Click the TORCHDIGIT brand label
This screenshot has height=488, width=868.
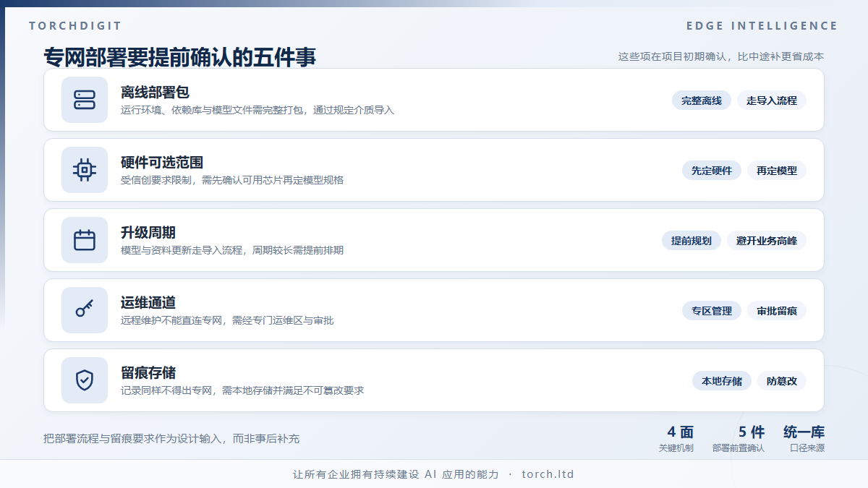tap(75, 26)
